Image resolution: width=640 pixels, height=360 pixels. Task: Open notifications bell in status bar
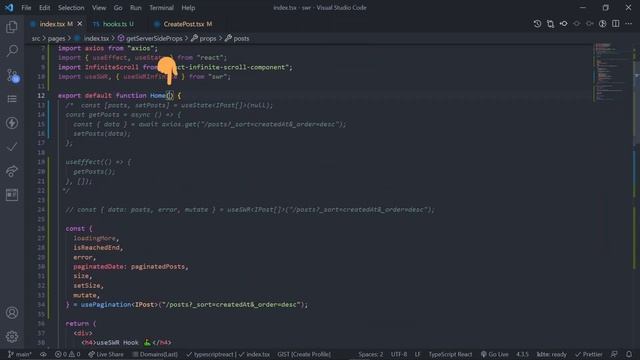629,354
